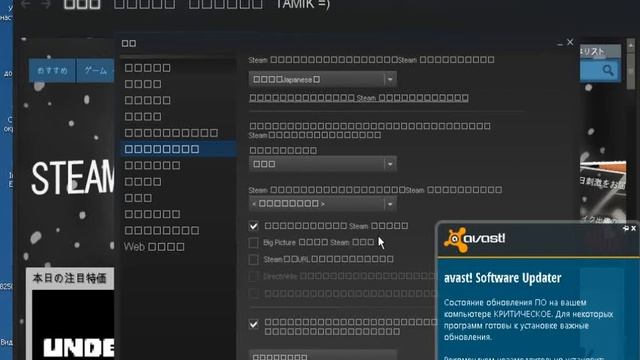
Task: Select the Web category in the settings sidebar
Action: (x=154, y=247)
